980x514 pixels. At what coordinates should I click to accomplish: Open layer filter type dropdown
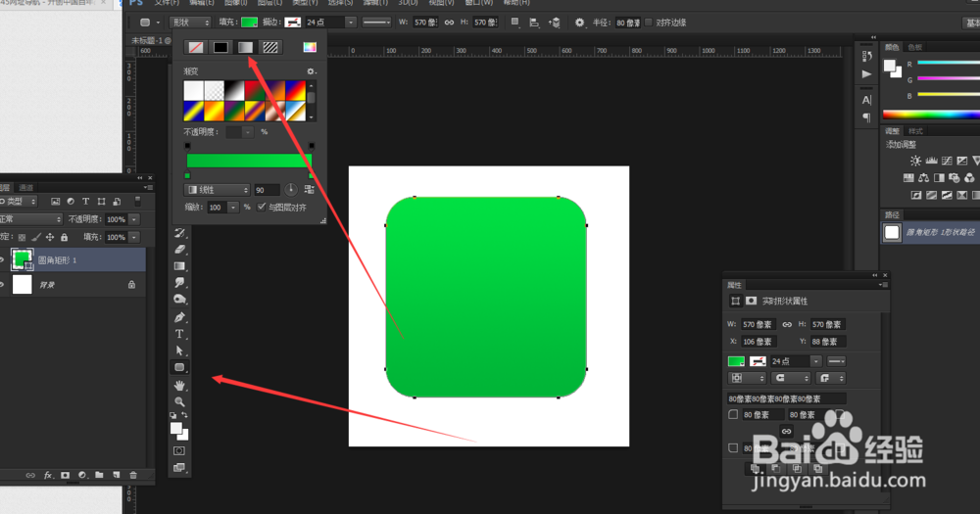19,201
